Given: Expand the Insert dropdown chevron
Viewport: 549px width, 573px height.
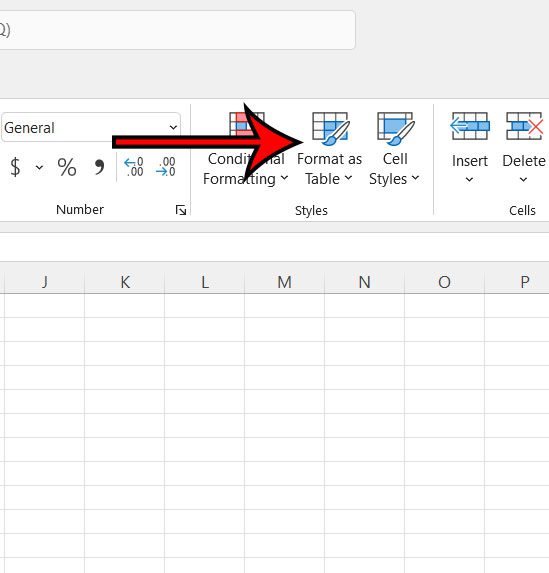Looking at the screenshot, I should click(469, 179).
